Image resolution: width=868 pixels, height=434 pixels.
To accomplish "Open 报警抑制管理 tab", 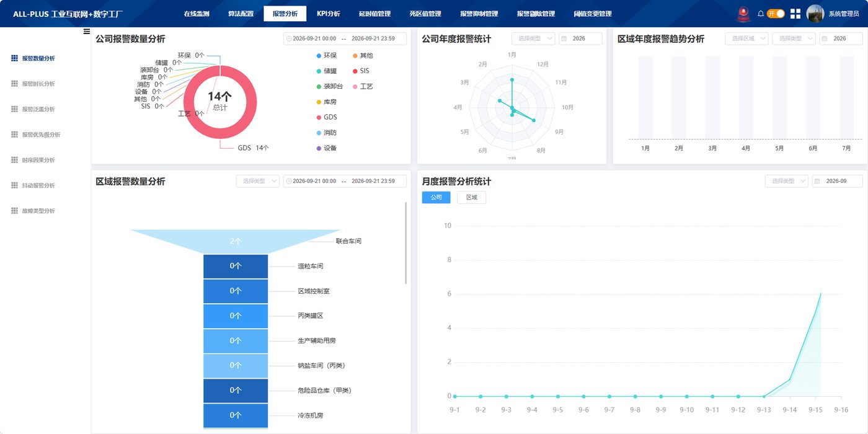I will click(479, 14).
